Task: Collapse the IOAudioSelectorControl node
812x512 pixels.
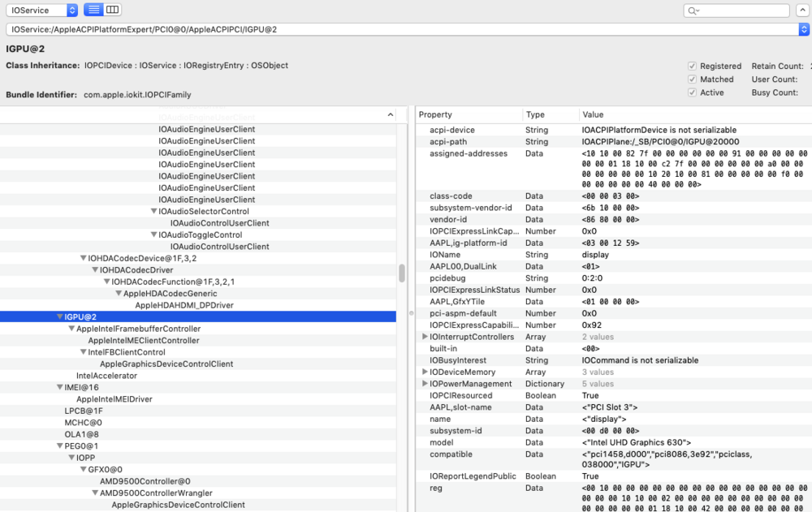Action: tap(153, 211)
